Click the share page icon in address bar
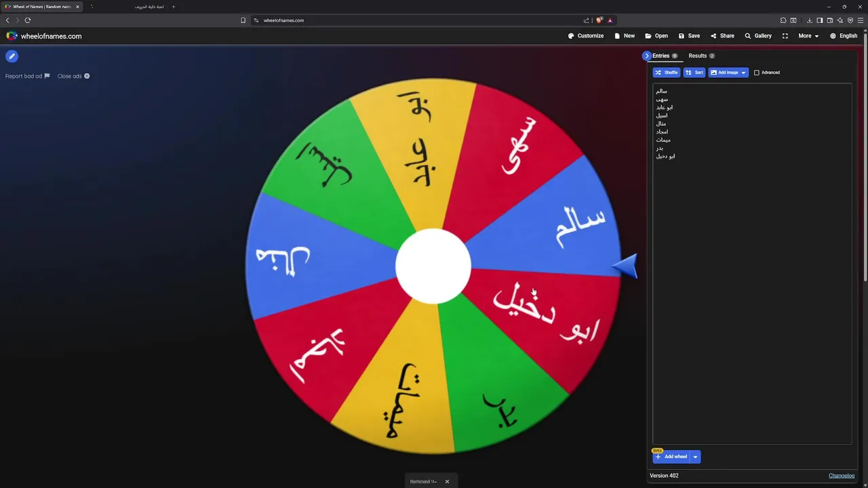Image resolution: width=868 pixels, height=488 pixels. tap(587, 20)
